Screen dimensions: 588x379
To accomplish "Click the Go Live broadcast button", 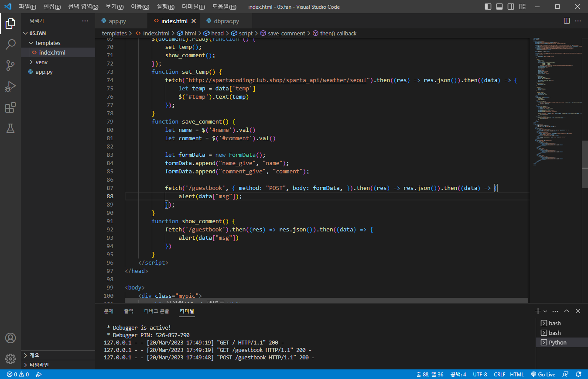I will coord(543,374).
